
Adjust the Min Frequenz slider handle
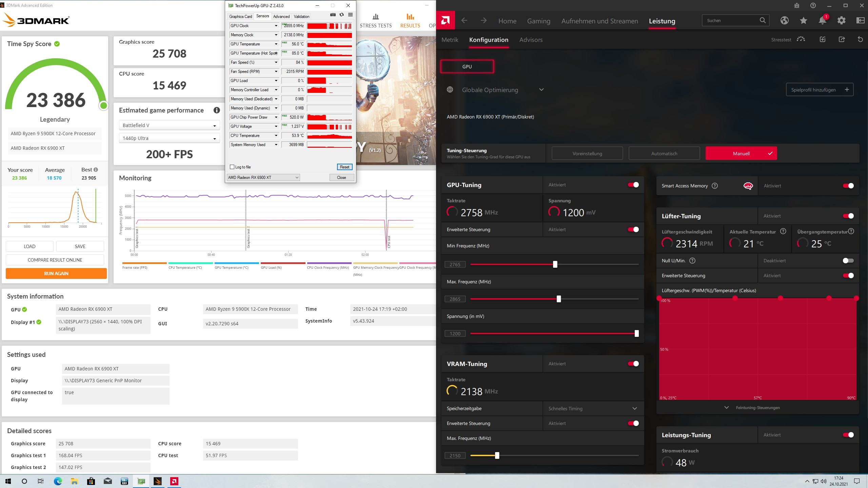click(555, 264)
